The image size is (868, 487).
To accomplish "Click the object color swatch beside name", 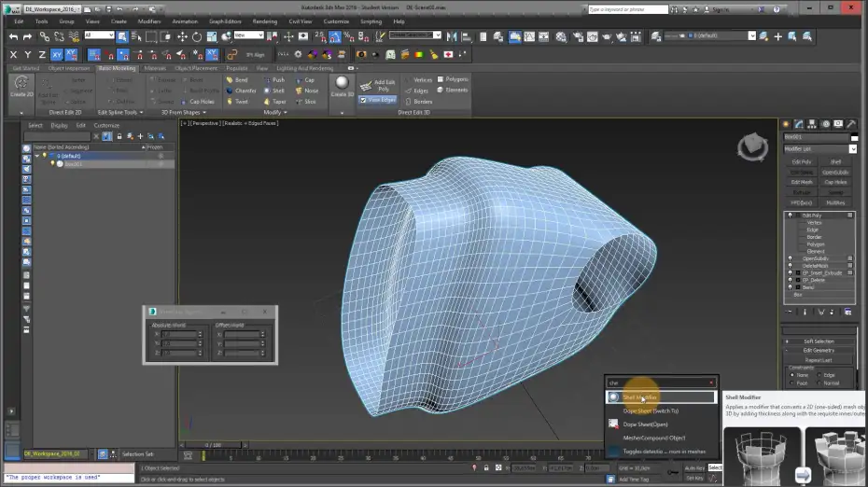I will [854, 137].
